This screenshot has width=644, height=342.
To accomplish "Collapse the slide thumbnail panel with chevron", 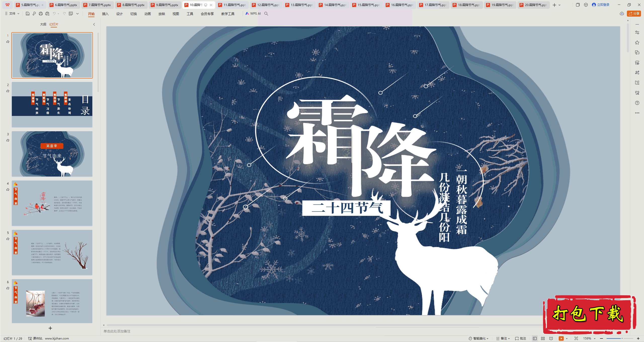I will click(x=94, y=24).
